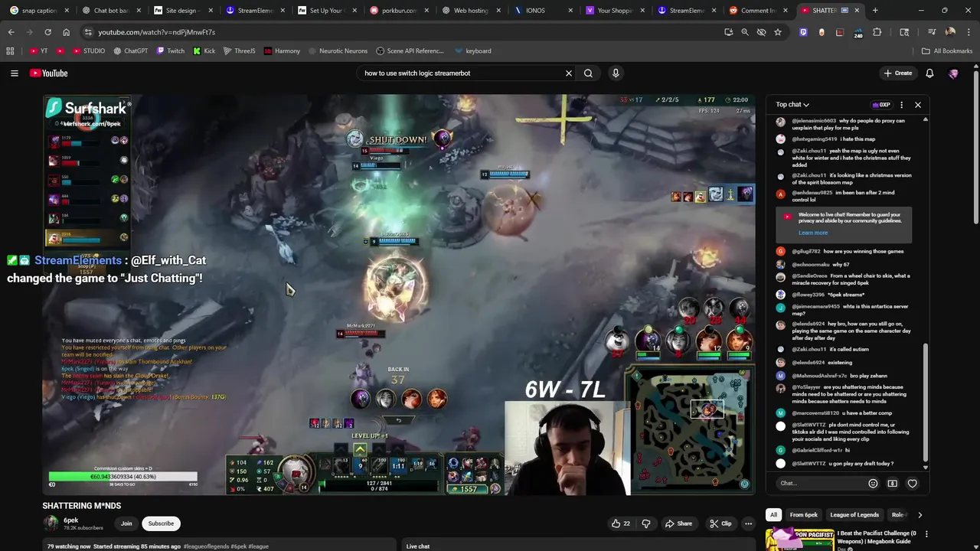Open All Bookmarks folder

point(947,51)
